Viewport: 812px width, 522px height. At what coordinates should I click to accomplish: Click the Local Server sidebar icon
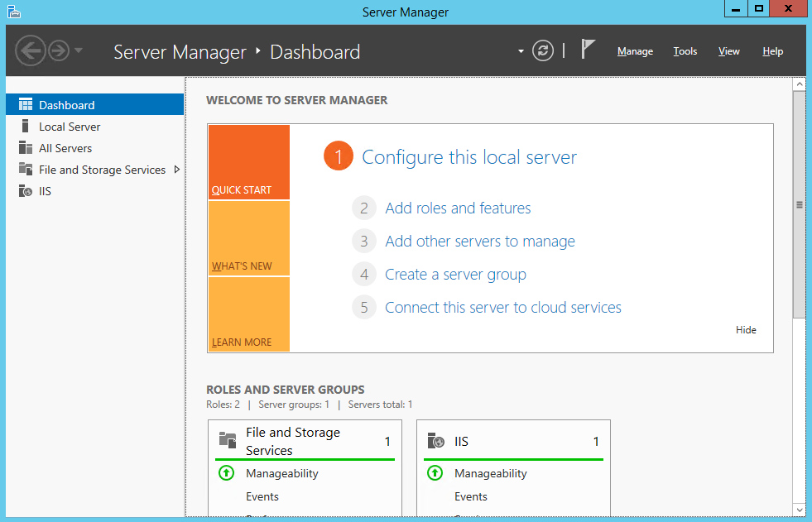click(x=26, y=127)
